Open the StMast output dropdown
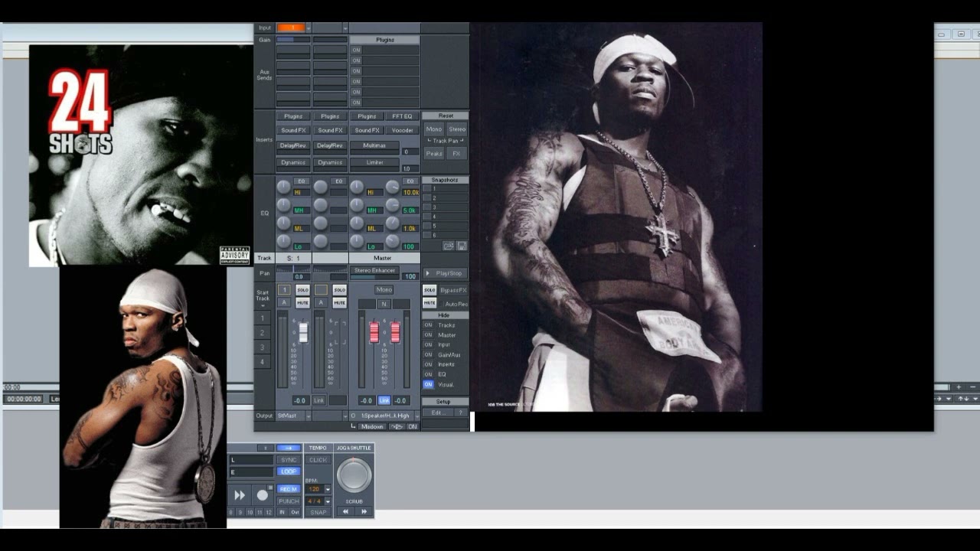This screenshot has width=980, height=551. click(309, 416)
